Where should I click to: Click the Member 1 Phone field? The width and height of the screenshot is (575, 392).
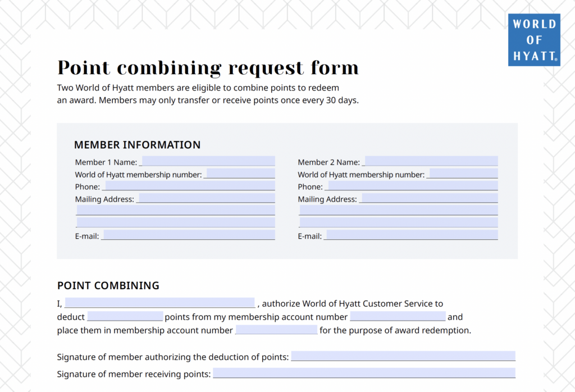pyautogui.click(x=190, y=185)
